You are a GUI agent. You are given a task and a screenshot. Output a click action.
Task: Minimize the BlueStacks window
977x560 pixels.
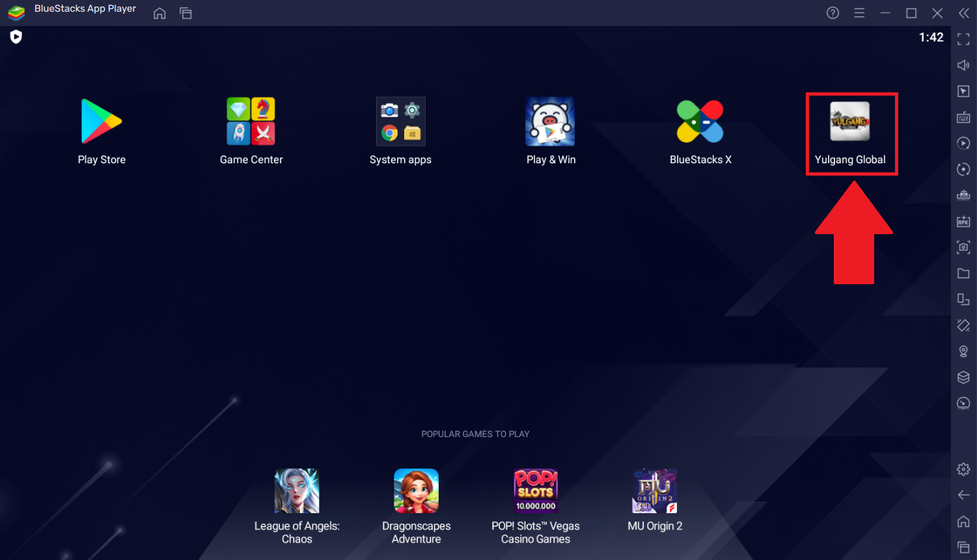pos(885,13)
